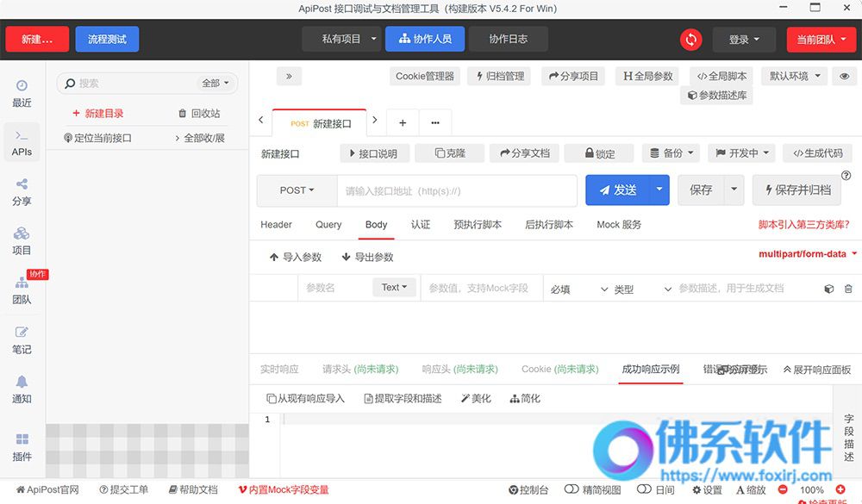Switch to the 认证 auth tab
The image size is (862, 504).
tap(421, 224)
